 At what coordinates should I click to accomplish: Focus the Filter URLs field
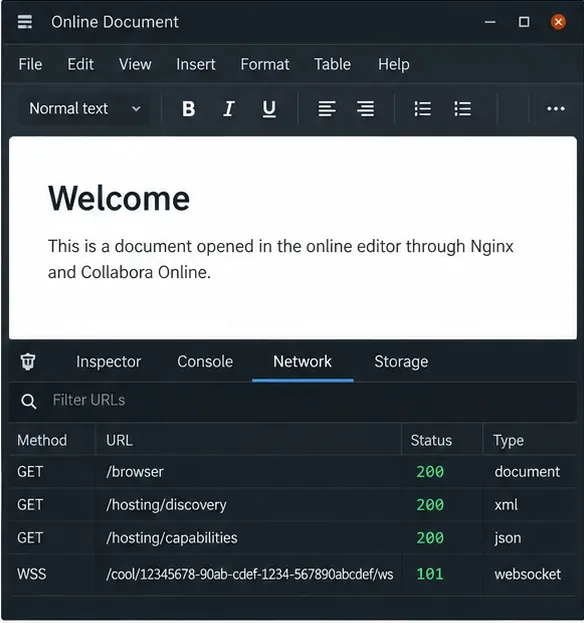293,401
